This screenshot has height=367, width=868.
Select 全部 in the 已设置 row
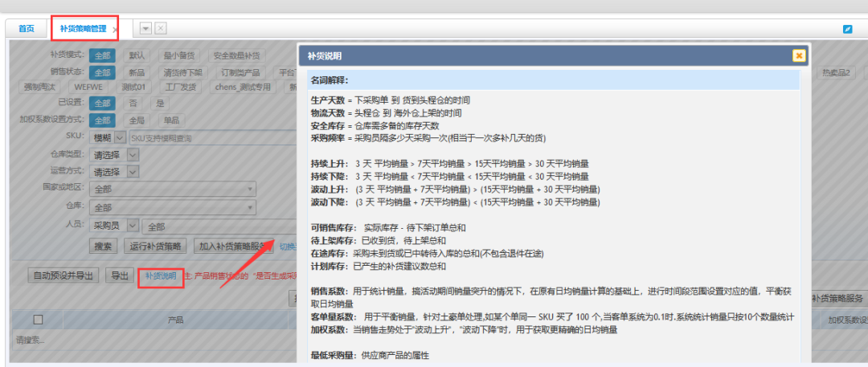click(102, 103)
